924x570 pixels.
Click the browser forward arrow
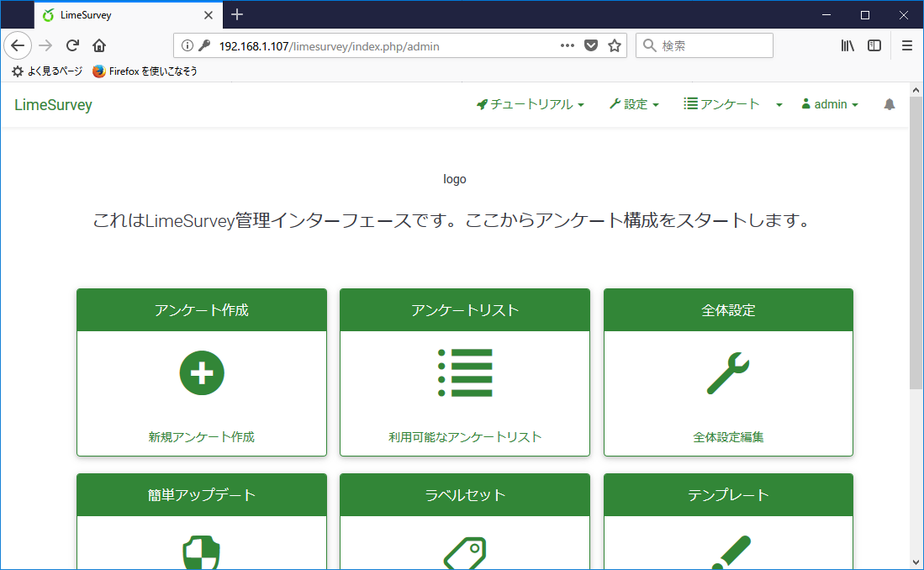pyautogui.click(x=45, y=45)
